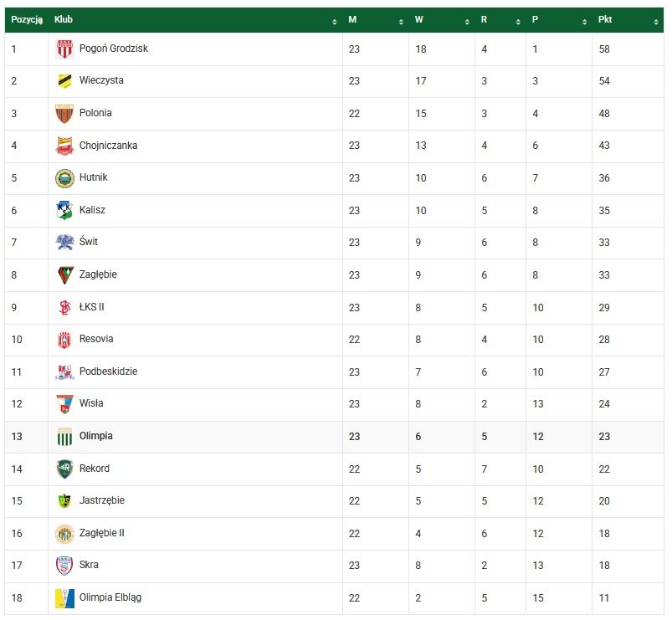Click the Pogoń Grodzisk club crest
672x620 pixels.
tap(64, 49)
